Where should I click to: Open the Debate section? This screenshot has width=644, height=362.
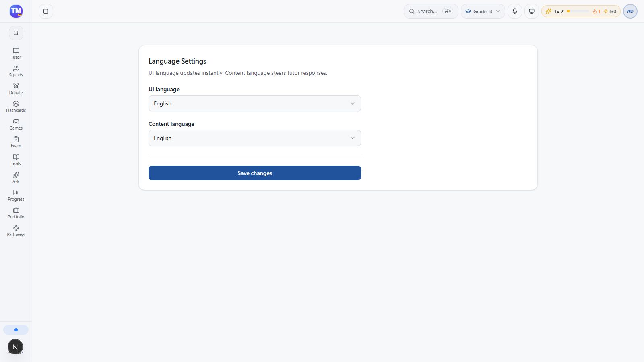[16, 89]
